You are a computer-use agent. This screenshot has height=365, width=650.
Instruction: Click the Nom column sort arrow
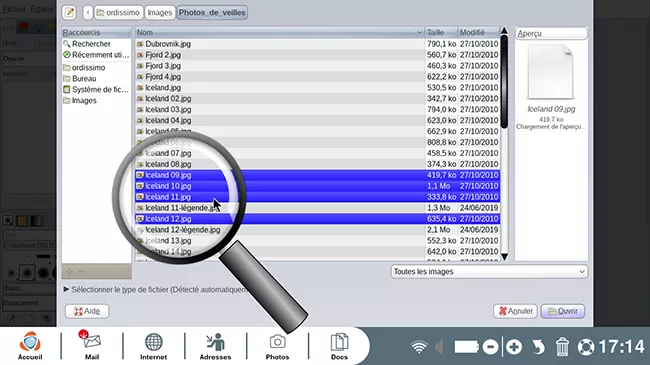(419, 32)
